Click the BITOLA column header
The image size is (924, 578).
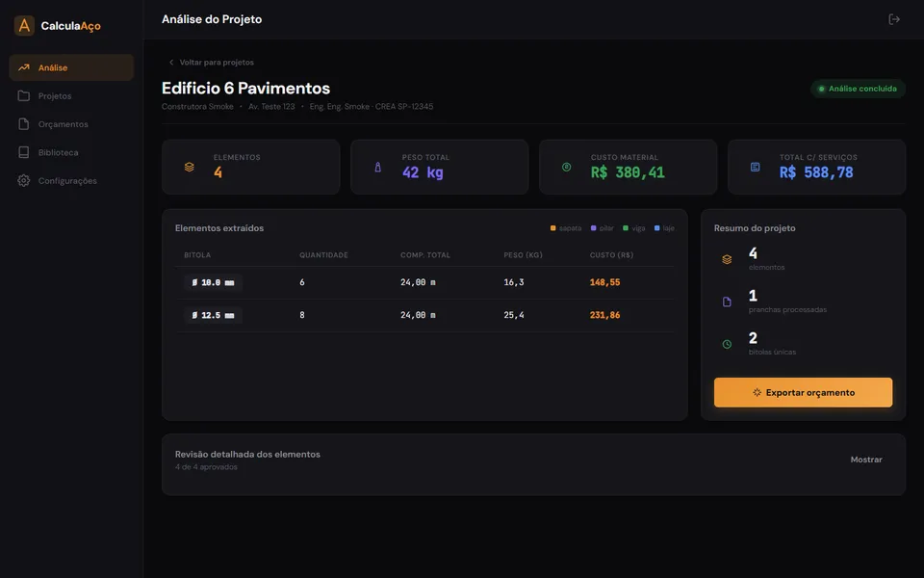pyautogui.click(x=197, y=255)
